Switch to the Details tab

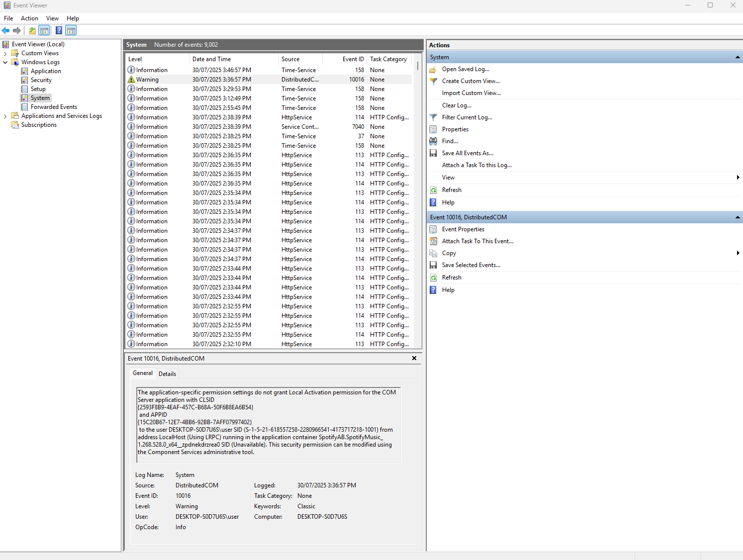pyautogui.click(x=167, y=374)
